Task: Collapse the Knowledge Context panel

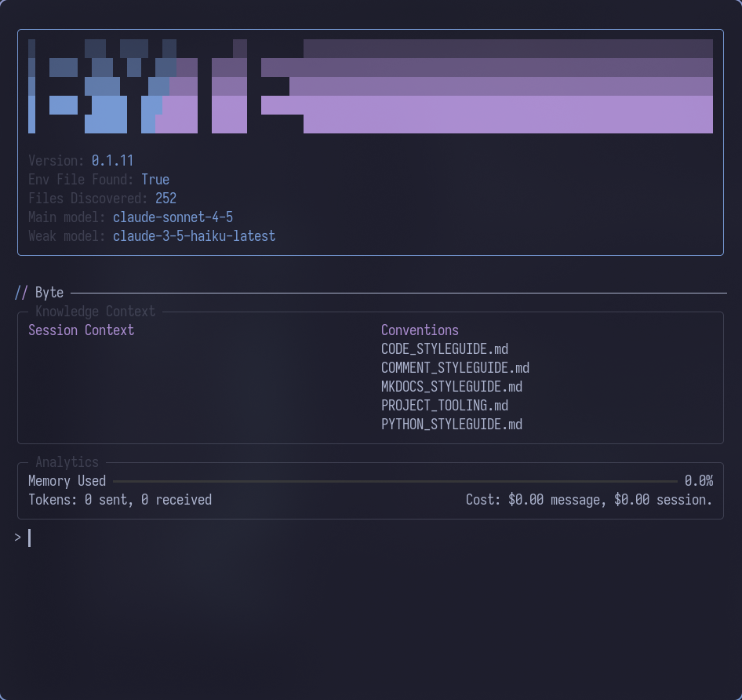Action: point(95,311)
